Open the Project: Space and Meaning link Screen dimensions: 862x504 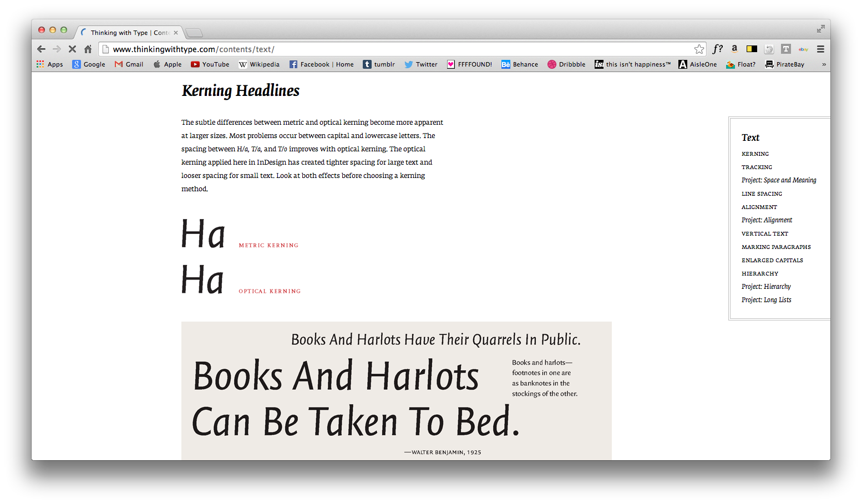point(779,180)
